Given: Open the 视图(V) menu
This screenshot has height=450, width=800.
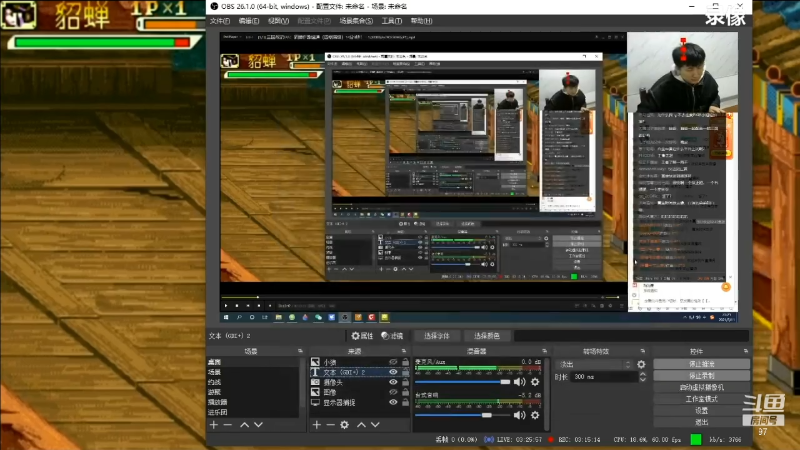Looking at the screenshot, I should [x=278, y=21].
